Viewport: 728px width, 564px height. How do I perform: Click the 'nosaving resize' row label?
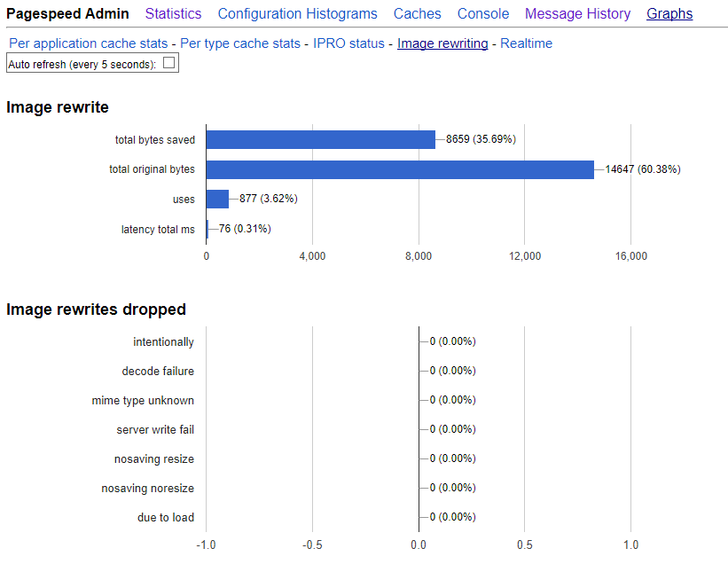coord(154,459)
